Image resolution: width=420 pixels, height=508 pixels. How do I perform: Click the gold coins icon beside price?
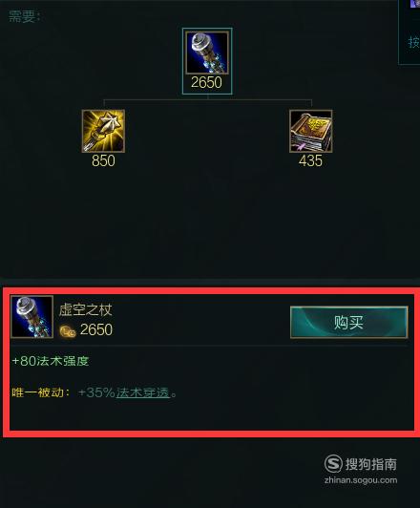point(68,331)
